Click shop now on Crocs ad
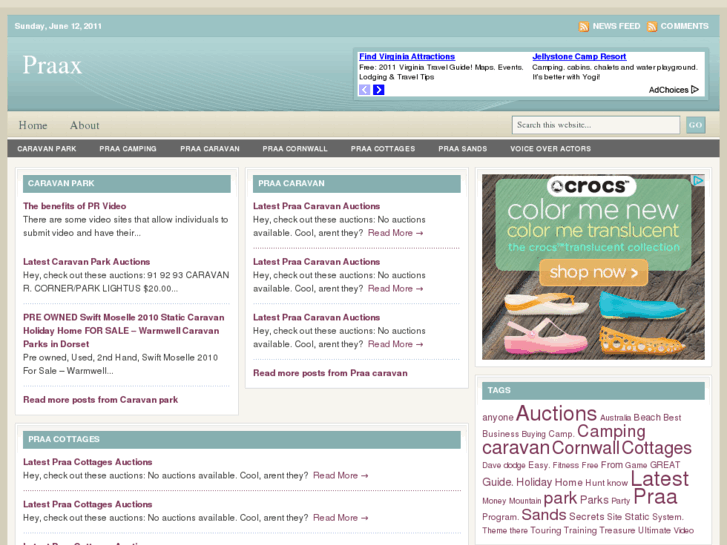Image resolution: width=727 pixels, height=545 pixels. point(593,272)
